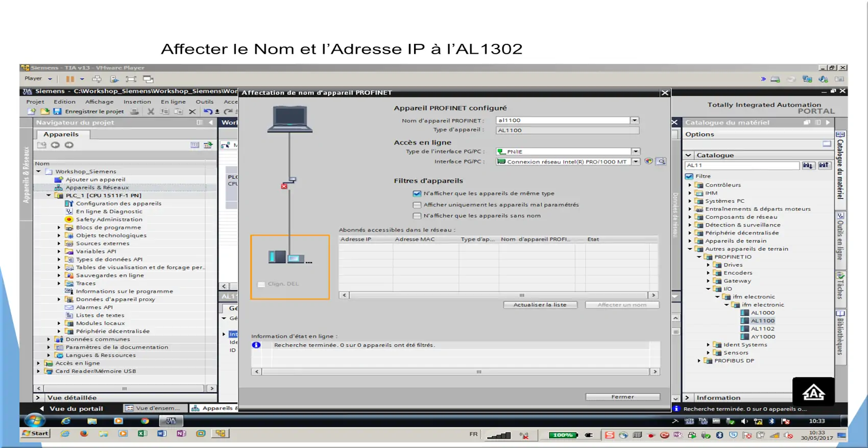Select 'Configuration des appareils' tree item

[118, 203]
